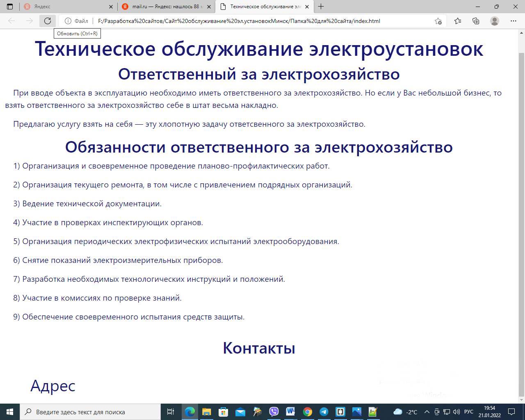Open Google Chrome from the taskbar
The height and width of the screenshot is (420, 525).
(307, 412)
